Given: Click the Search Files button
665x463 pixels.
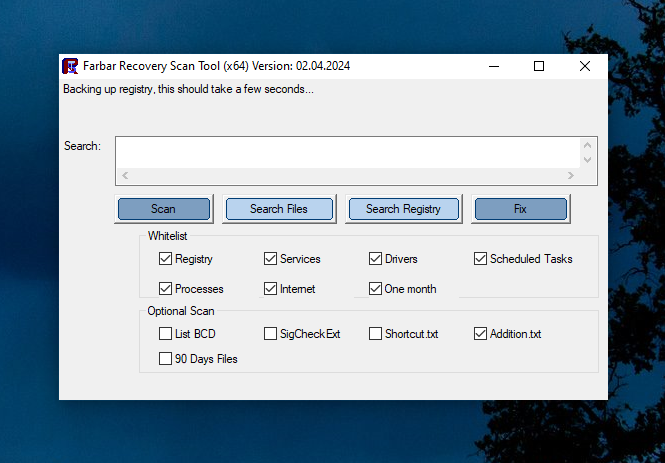Looking at the screenshot, I should (x=279, y=209).
